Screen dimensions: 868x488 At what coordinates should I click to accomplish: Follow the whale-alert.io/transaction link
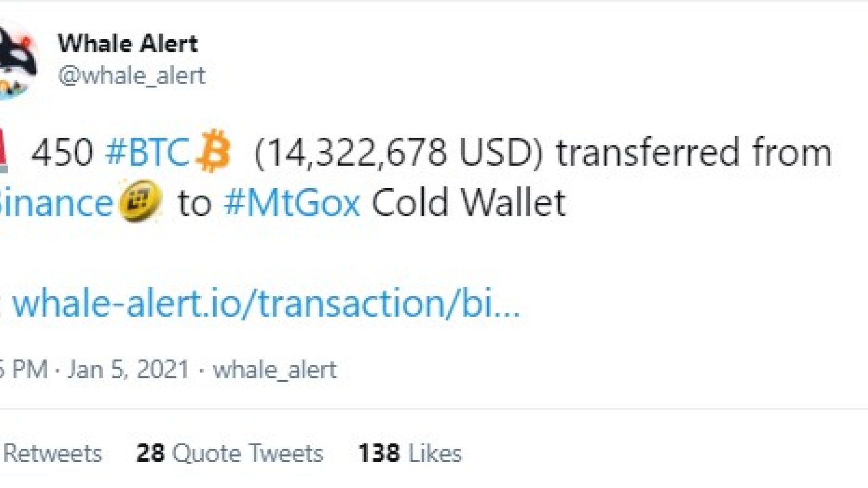click(266, 303)
